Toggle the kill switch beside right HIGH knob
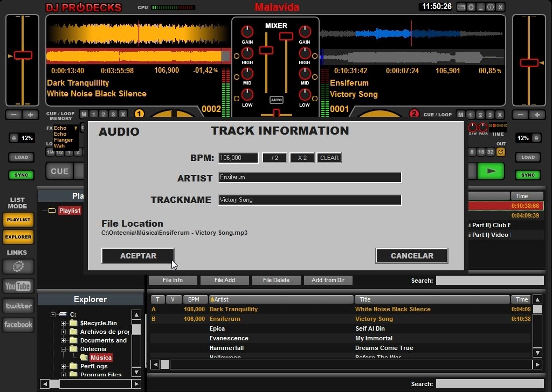552x392 pixels. pyautogui.click(x=315, y=56)
